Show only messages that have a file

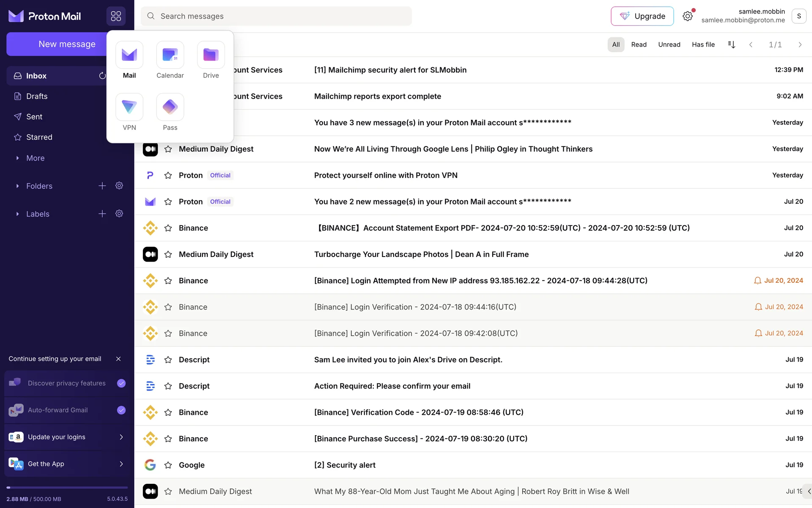[703, 44]
